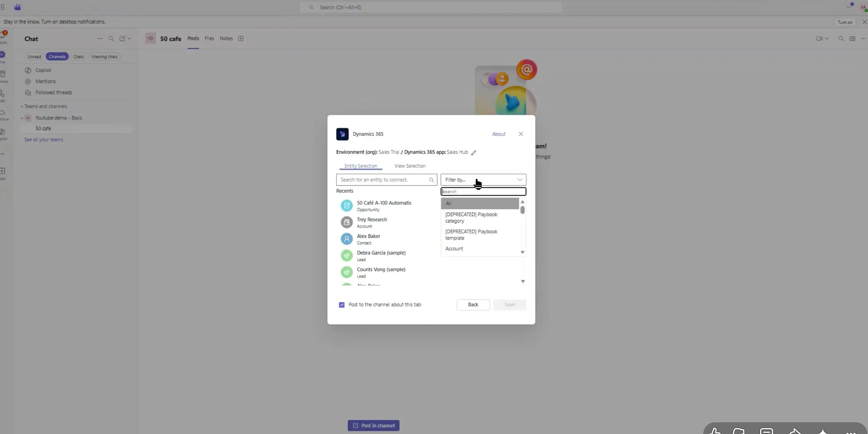Image resolution: width=868 pixels, height=434 pixels.
Task: Select the Alex Baker contact icon
Action: (x=346, y=239)
